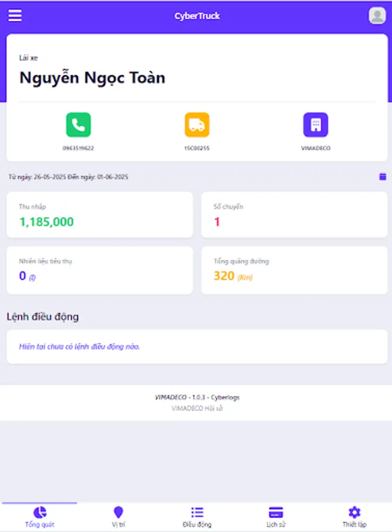392x532 pixels.
Task: Open the Số chuyến card
Action: 294,215
